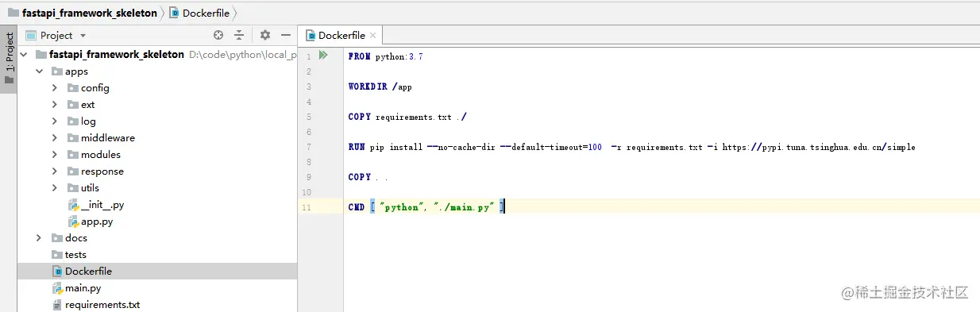Click fastapi_framework_skeleton in the breadcrumb

point(90,13)
